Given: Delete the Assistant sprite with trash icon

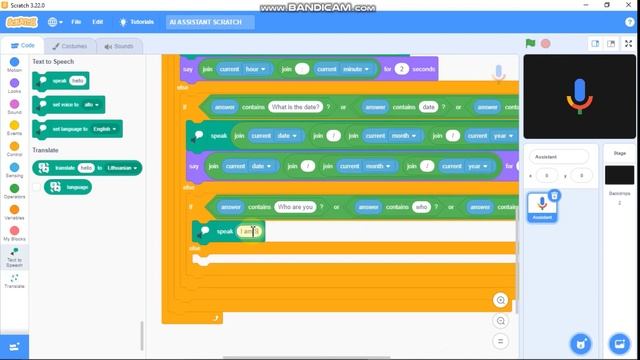Looking at the screenshot, I should (554, 196).
